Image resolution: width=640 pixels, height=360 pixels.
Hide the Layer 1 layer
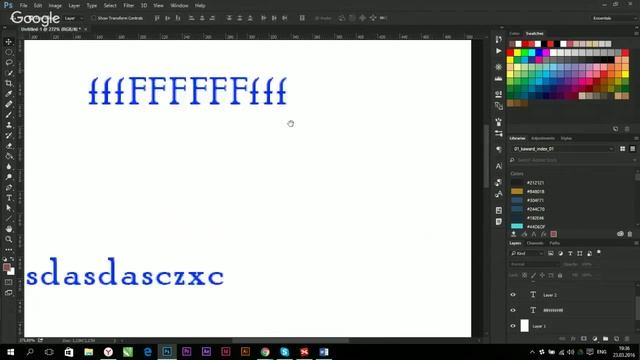pyautogui.click(x=513, y=326)
